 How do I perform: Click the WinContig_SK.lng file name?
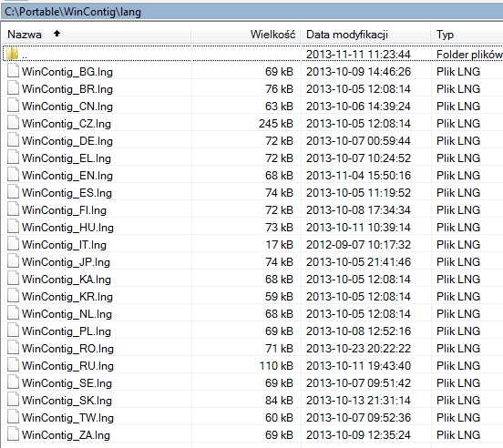click(x=67, y=401)
